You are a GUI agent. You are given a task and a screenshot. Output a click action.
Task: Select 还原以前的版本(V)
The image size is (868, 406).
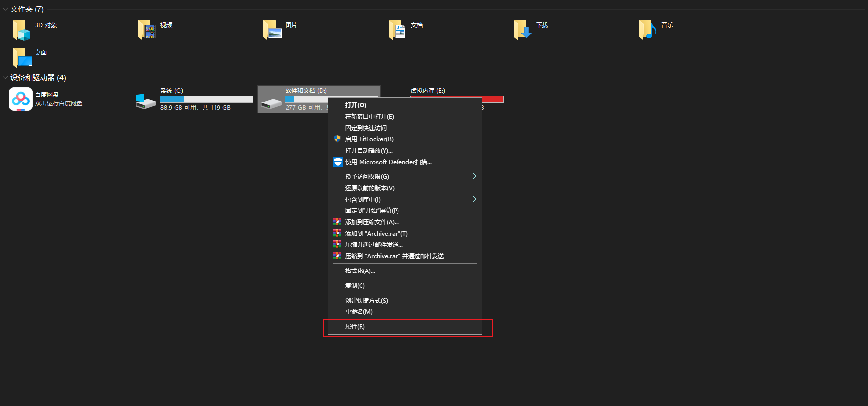tap(405, 188)
